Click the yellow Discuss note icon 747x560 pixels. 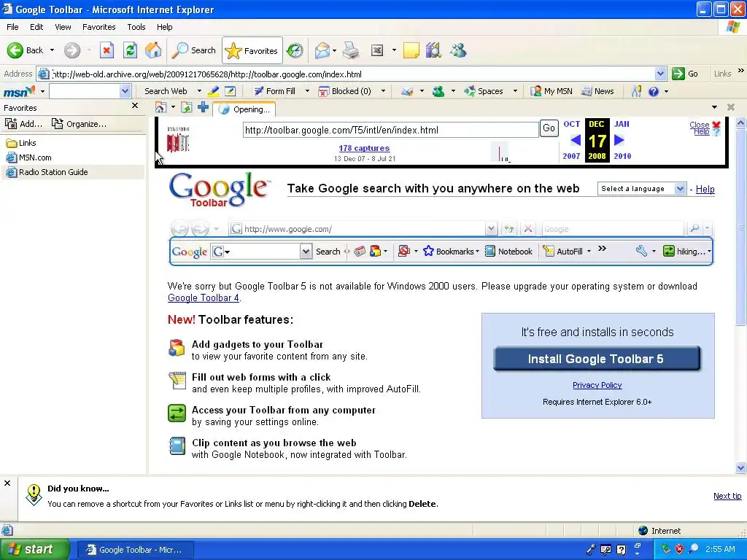(411, 50)
